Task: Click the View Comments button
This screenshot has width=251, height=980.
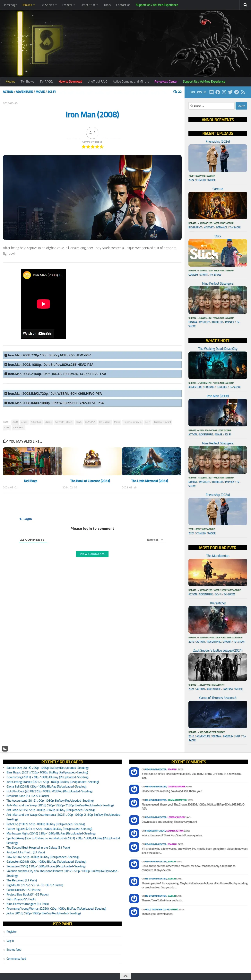Action: 92,554
